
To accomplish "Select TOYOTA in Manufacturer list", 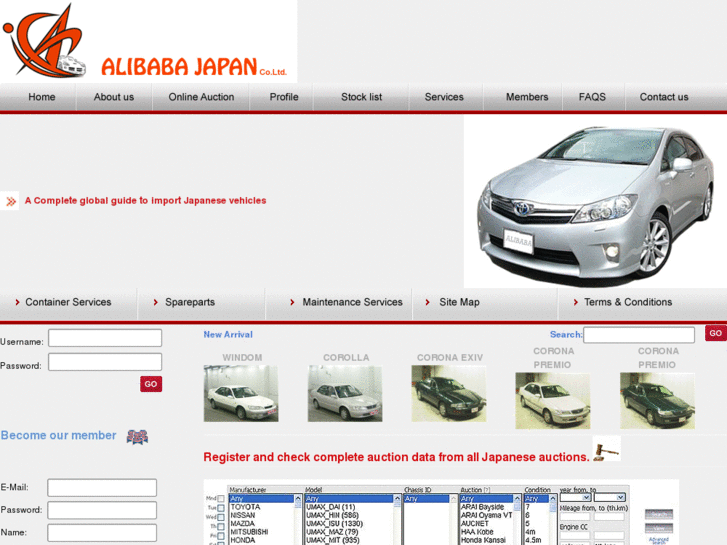I will pos(261,507).
